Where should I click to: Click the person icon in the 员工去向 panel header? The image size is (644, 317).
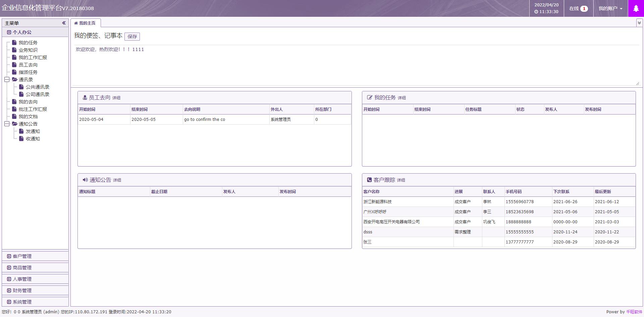point(85,97)
